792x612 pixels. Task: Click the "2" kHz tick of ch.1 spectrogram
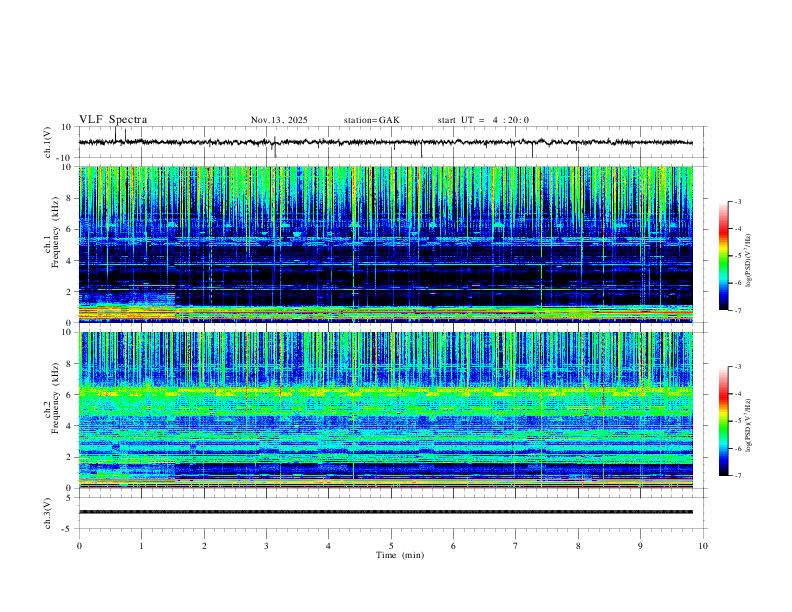[x=70, y=292]
